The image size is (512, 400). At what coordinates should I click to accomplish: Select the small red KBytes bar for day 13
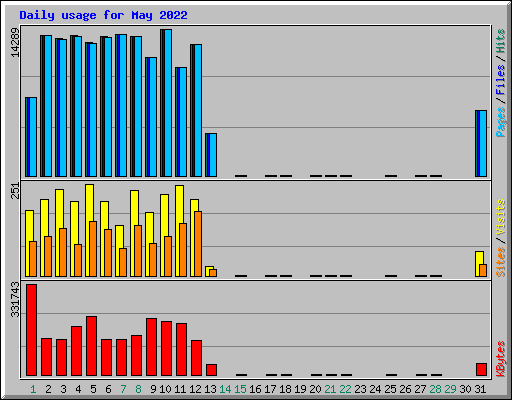[211, 370]
